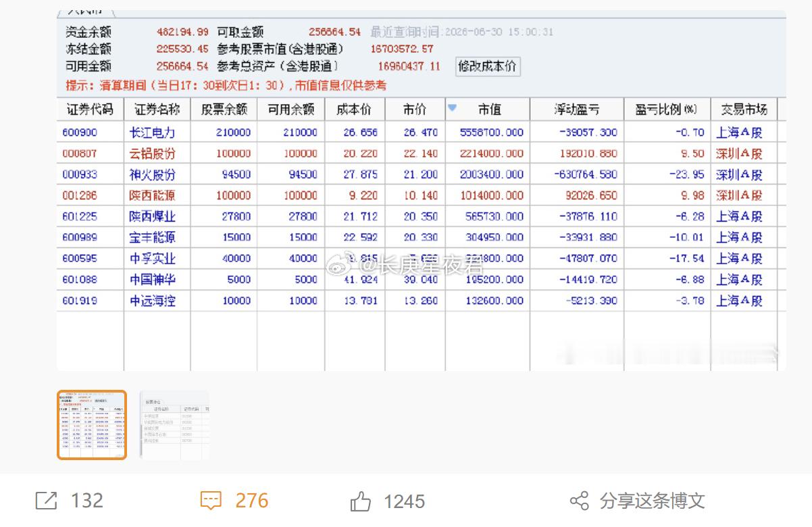This screenshot has height=527, width=812.
Task: Select the 神火股份 row name
Action: pyautogui.click(x=152, y=174)
